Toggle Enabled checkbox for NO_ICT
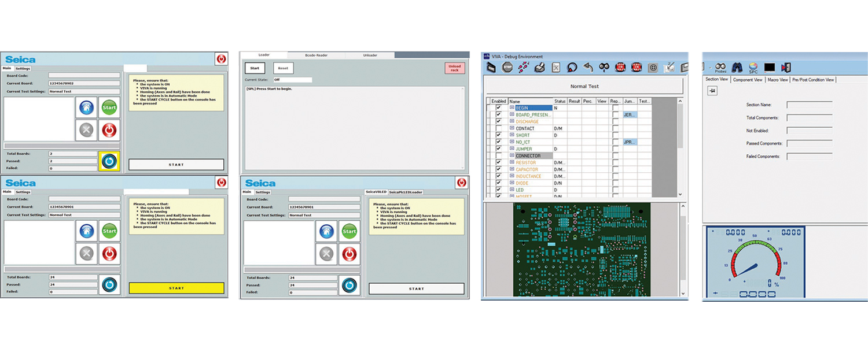868x356 pixels. pyautogui.click(x=498, y=142)
